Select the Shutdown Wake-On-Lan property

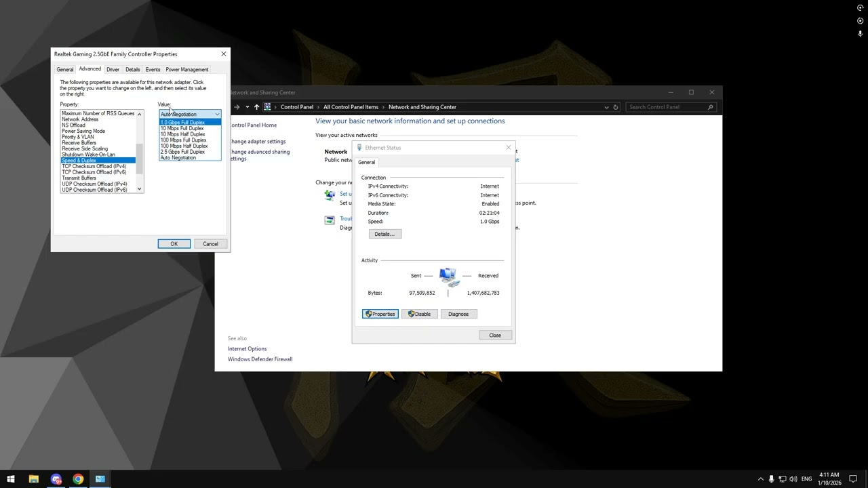coord(98,155)
